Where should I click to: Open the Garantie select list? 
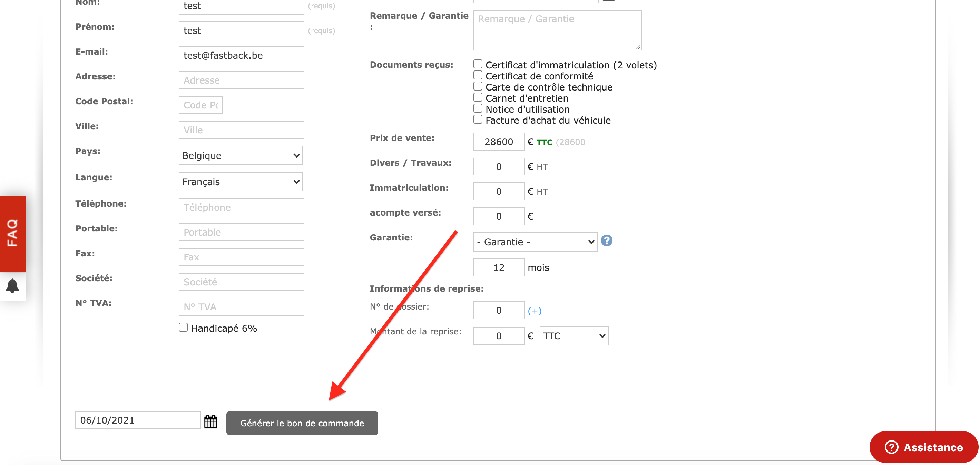[535, 242]
